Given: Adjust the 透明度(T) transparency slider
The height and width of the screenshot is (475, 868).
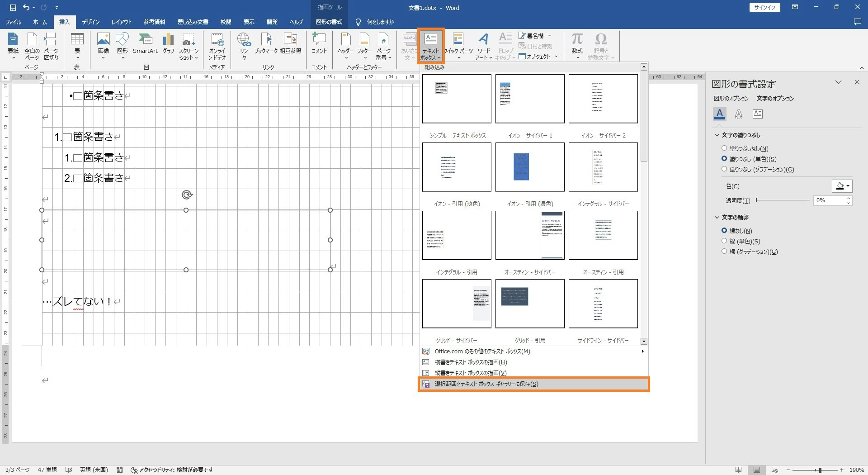Looking at the screenshot, I should 783,200.
